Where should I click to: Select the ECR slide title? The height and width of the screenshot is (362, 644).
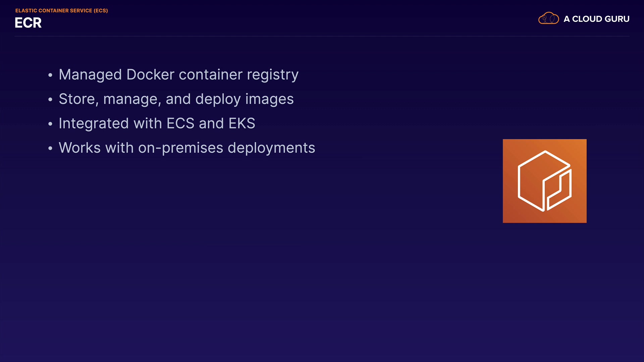[28, 23]
